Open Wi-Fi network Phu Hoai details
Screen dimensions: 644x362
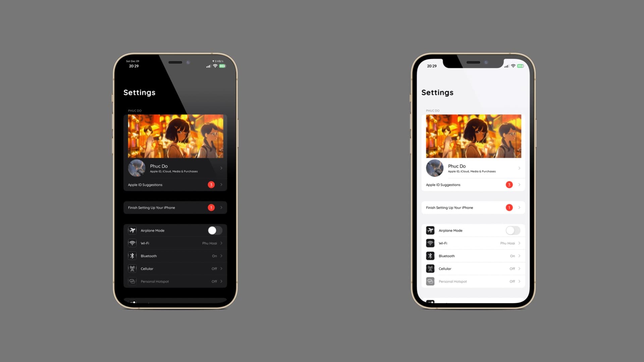[175, 243]
